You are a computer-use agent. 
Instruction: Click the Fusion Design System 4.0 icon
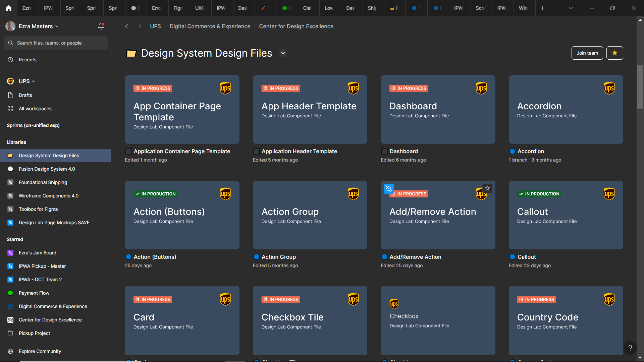tap(10, 169)
